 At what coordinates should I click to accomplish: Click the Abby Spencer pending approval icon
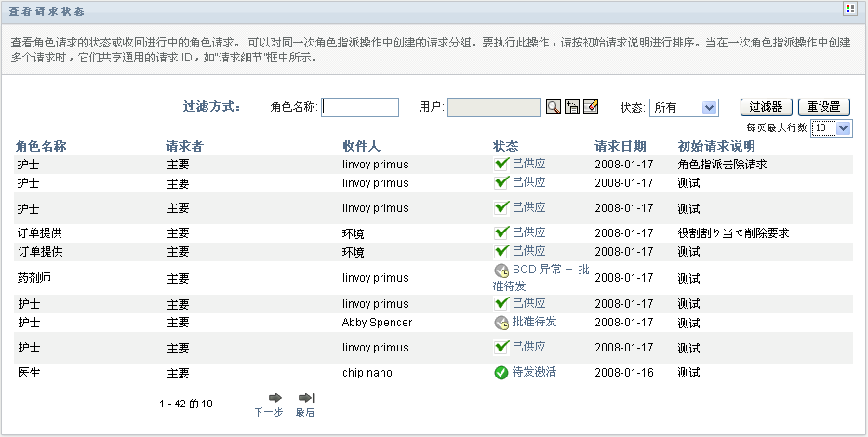point(501,323)
